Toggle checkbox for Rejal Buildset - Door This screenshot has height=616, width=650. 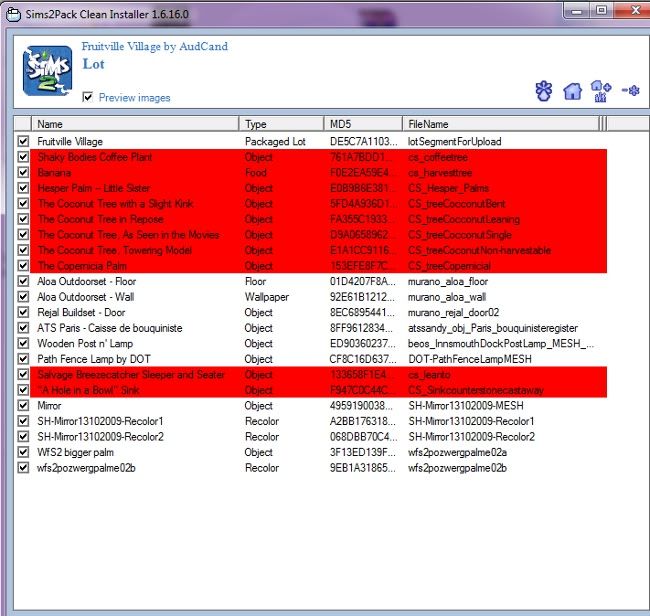23,313
